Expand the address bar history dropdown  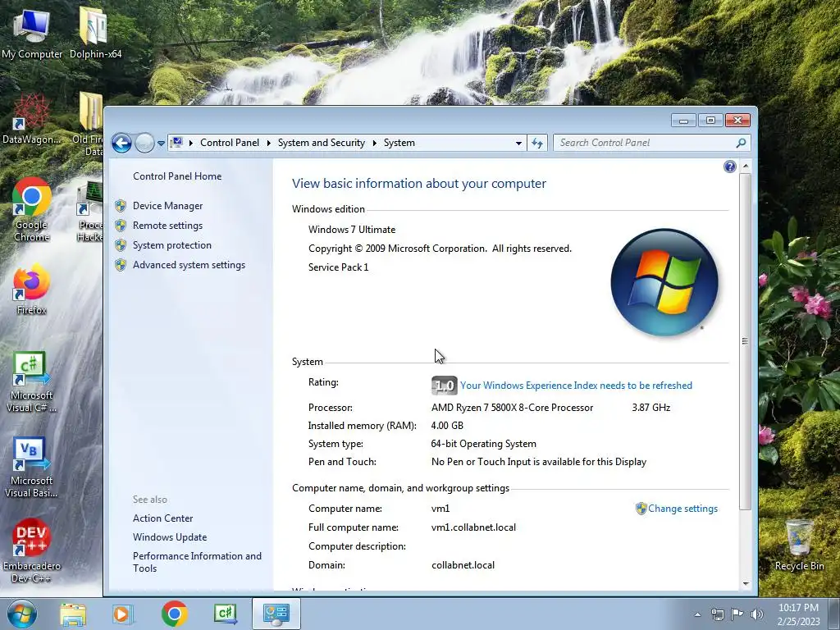[x=518, y=143]
